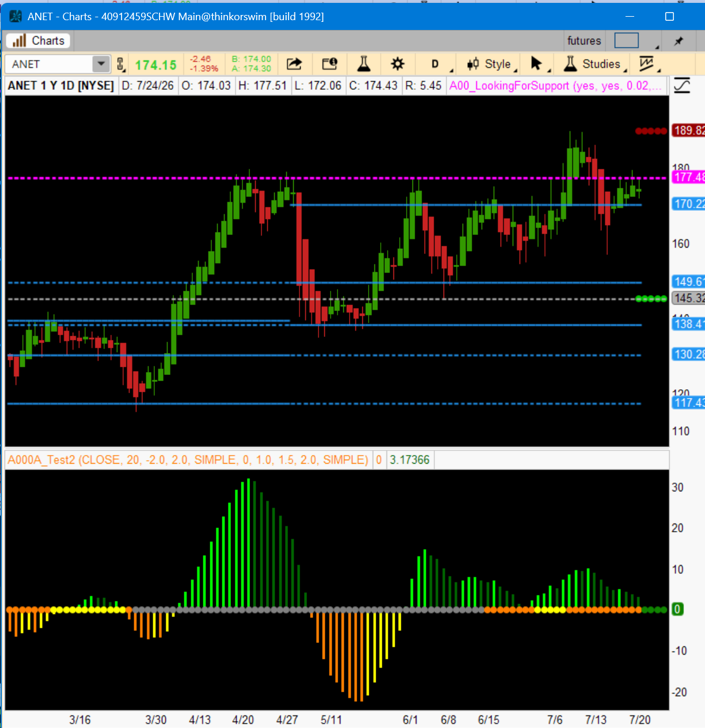Edit the ANET symbol input field

pos(49,64)
